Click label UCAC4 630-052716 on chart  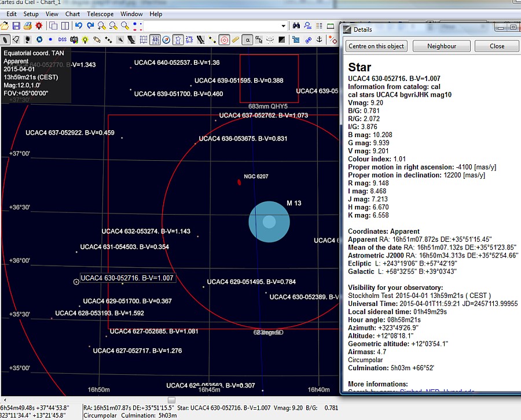click(x=127, y=278)
